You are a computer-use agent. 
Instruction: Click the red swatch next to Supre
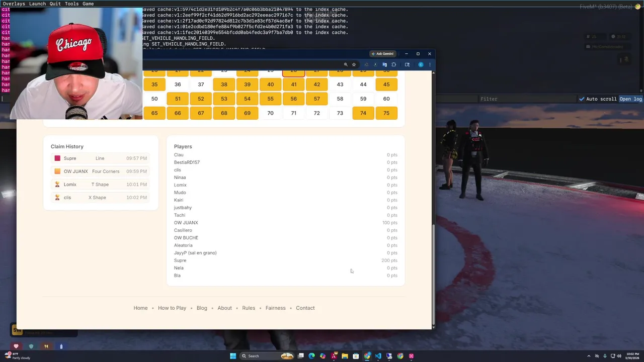(x=57, y=158)
